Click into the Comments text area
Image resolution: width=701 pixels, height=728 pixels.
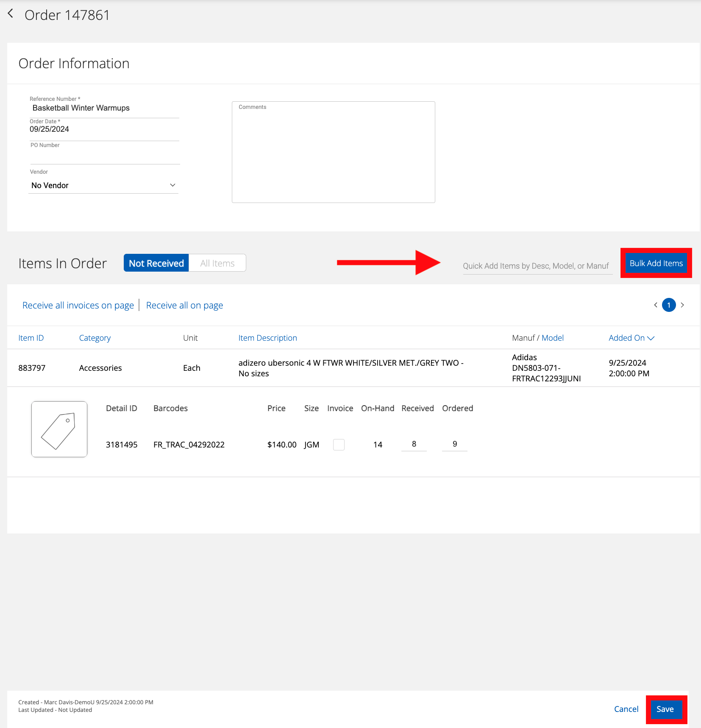[334, 152]
